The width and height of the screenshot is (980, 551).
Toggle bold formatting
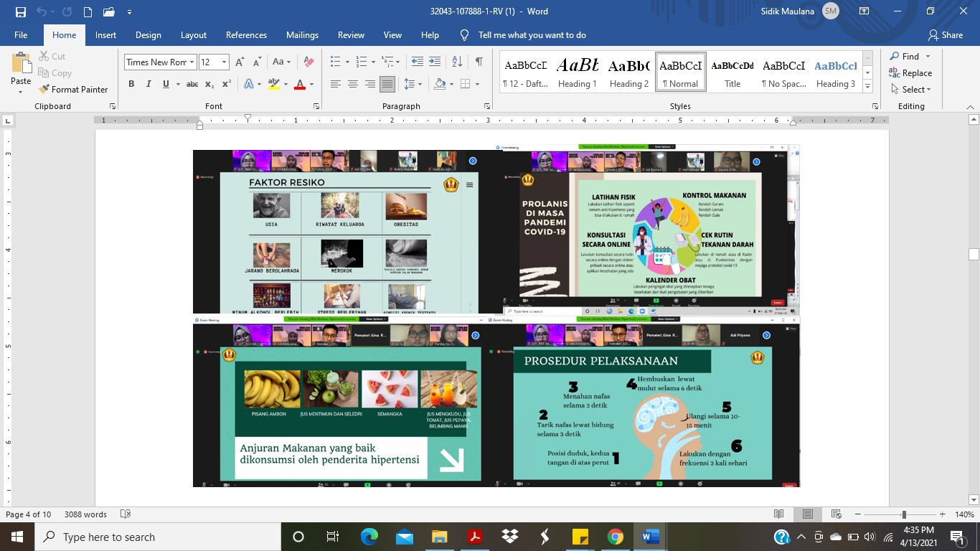tap(131, 84)
